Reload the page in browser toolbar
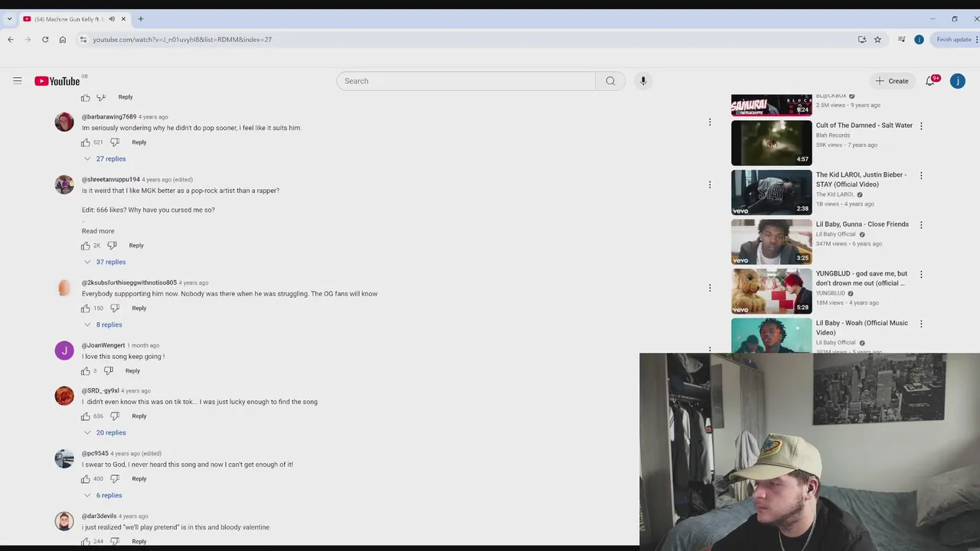Image resolution: width=980 pixels, height=551 pixels. click(45, 40)
